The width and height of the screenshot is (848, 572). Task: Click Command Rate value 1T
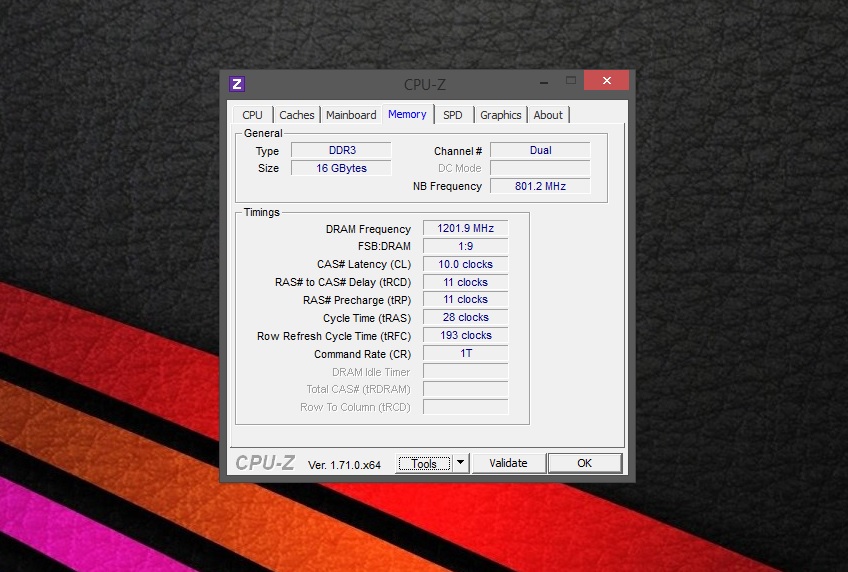466,353
